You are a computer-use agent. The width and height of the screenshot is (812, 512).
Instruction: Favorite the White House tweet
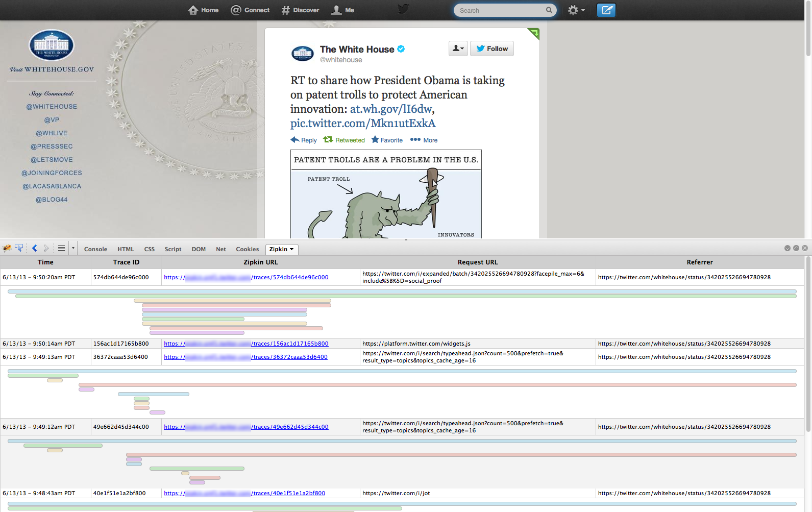pos(387,140)
